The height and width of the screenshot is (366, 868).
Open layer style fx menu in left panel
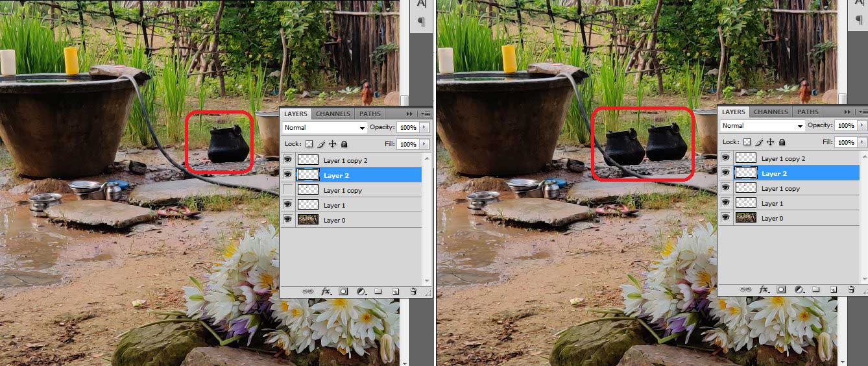[x=326, y=292]
